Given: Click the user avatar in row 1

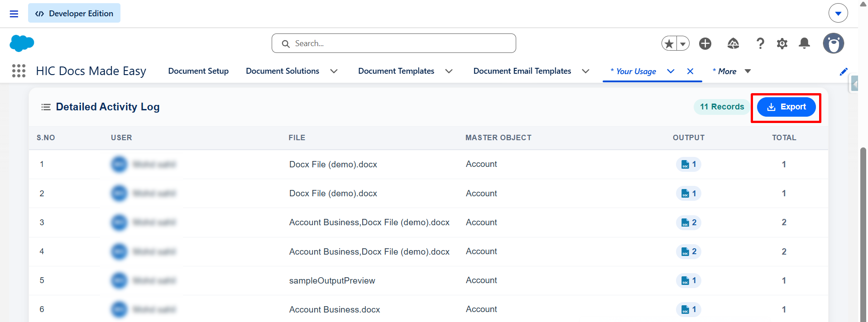Looking at the screenshot, I should [119, 164].
